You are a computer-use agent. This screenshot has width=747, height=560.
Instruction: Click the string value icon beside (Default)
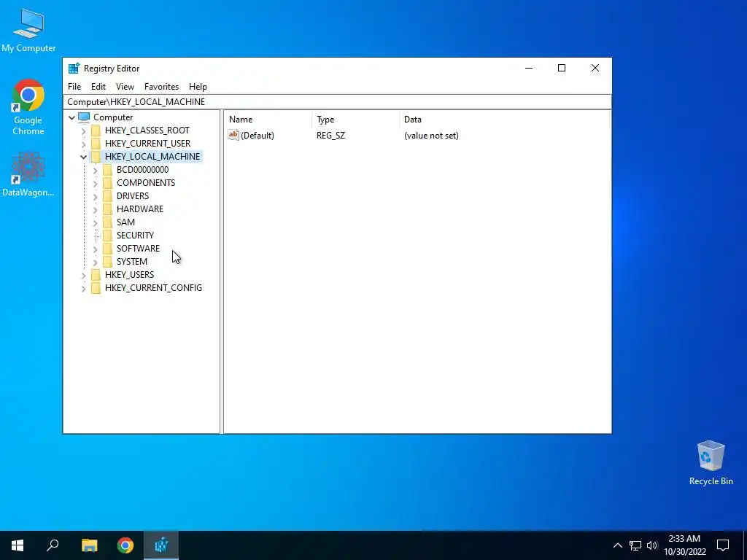(233, 135)
